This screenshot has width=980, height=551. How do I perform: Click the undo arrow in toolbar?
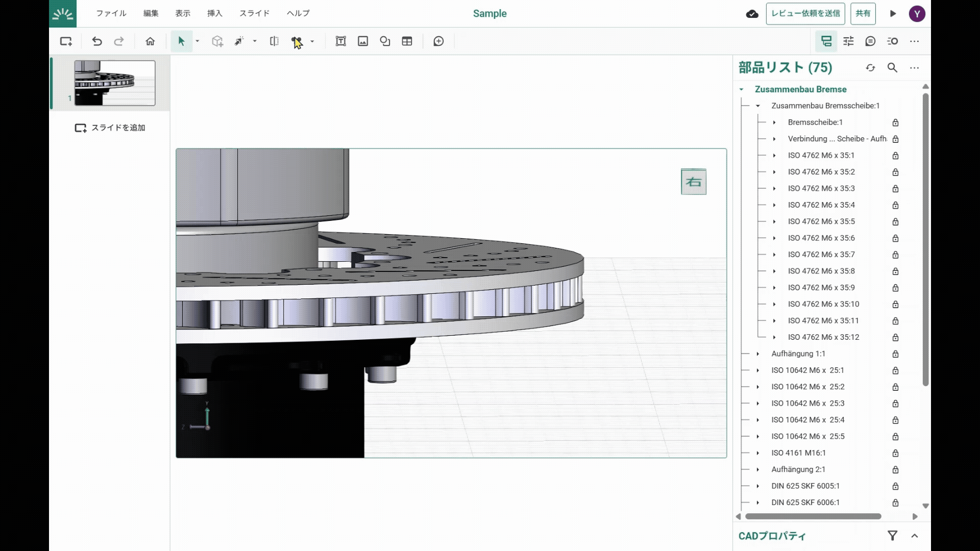click(x=97, y=41)
